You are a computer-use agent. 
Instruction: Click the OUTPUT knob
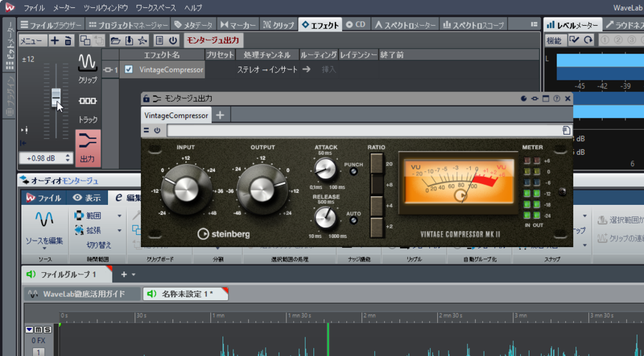pyautogui.click(x=262, y=190)
